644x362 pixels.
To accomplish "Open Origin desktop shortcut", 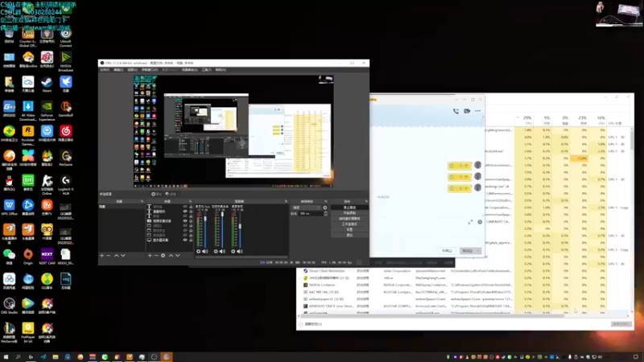I will click(28, 257).
